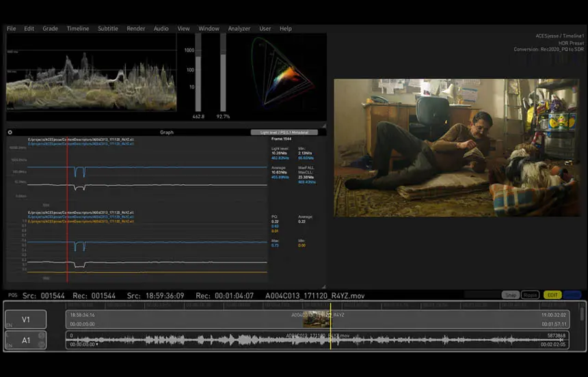The width and height of the screenshot is (588, 377).
Task: Click the timeline vertical scrollbar
Action: tap(583, 313)
